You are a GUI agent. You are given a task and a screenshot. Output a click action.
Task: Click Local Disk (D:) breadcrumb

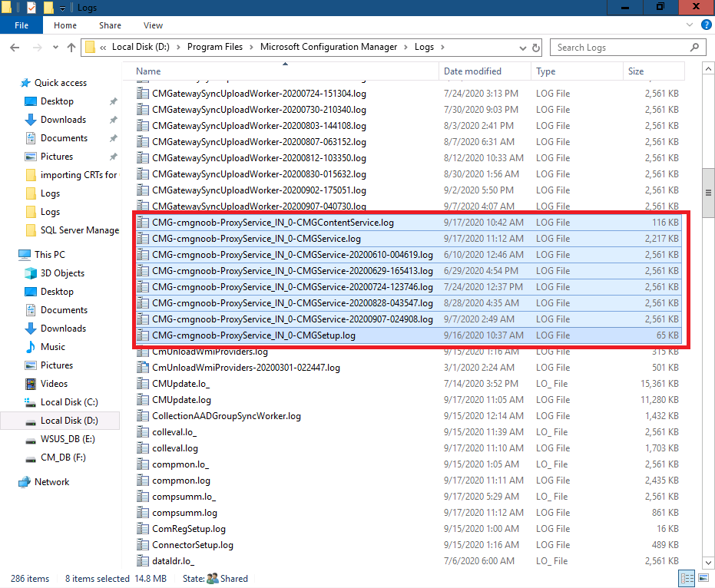coord(141,47)
